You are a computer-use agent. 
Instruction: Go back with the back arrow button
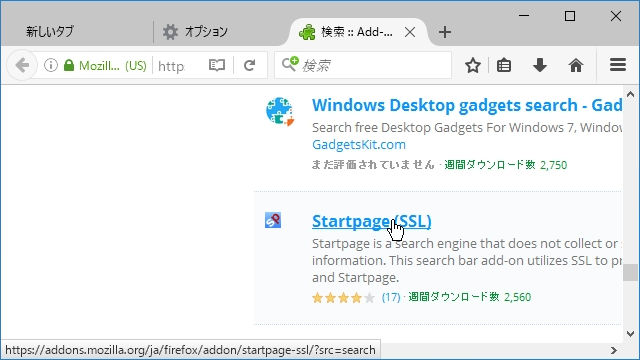tap(22, 65)
